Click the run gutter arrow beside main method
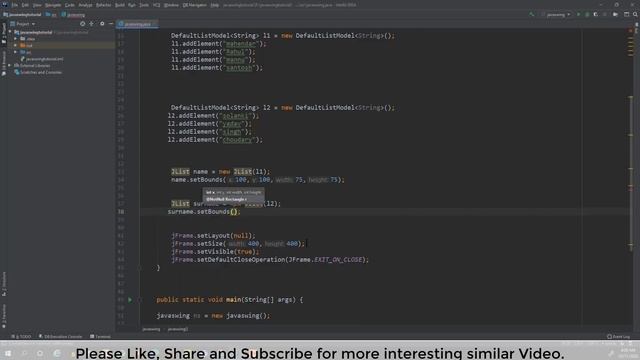640x360 pixels. 130,300
